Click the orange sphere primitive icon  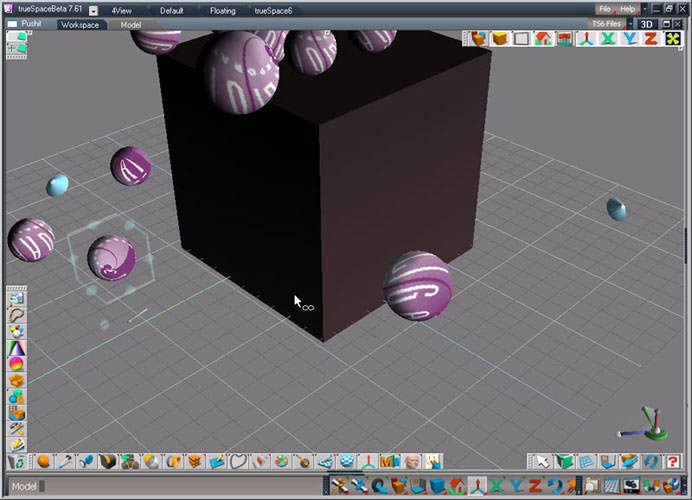43,462
